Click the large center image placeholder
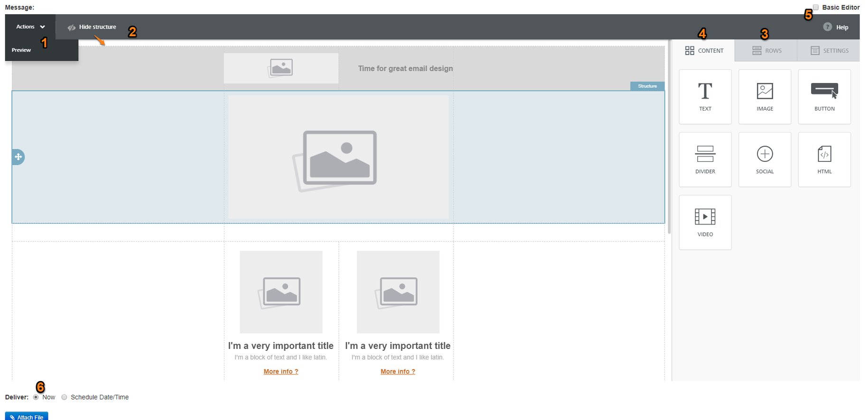The height and width of the screenshot is (420, 868). (339, 157)
